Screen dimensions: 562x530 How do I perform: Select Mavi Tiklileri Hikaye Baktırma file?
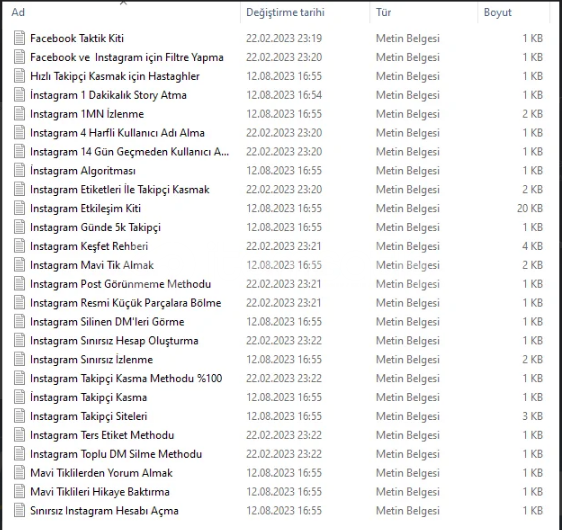tap(100, 492)
